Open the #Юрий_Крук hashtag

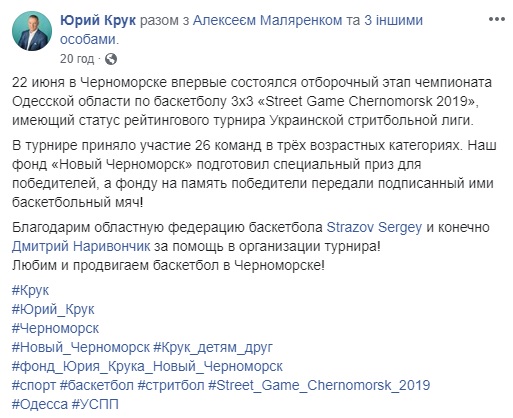(53, 309)
